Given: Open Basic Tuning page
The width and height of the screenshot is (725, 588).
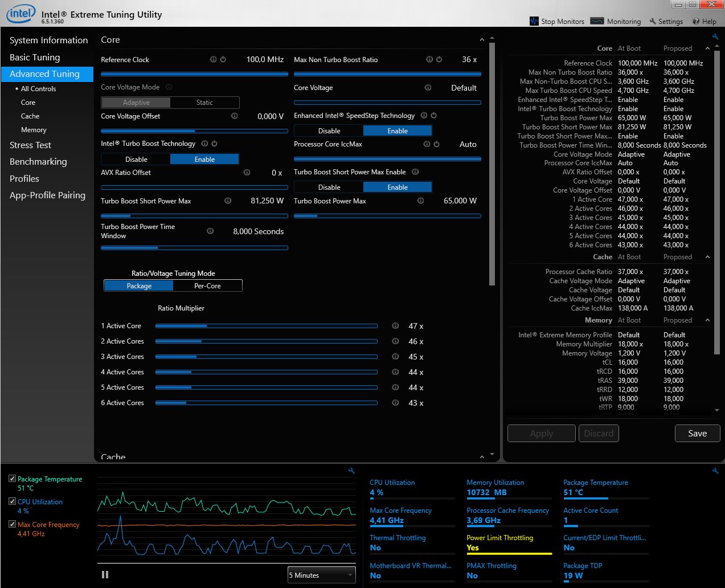Looking at the screenshot, I should 35,57.
